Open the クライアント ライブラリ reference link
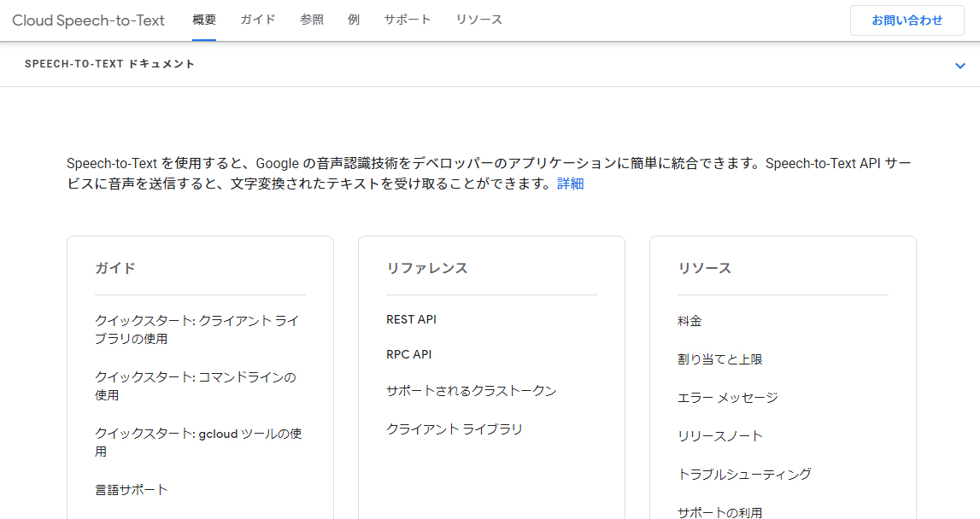Viewport: 980px width, 519px height. 455,429
